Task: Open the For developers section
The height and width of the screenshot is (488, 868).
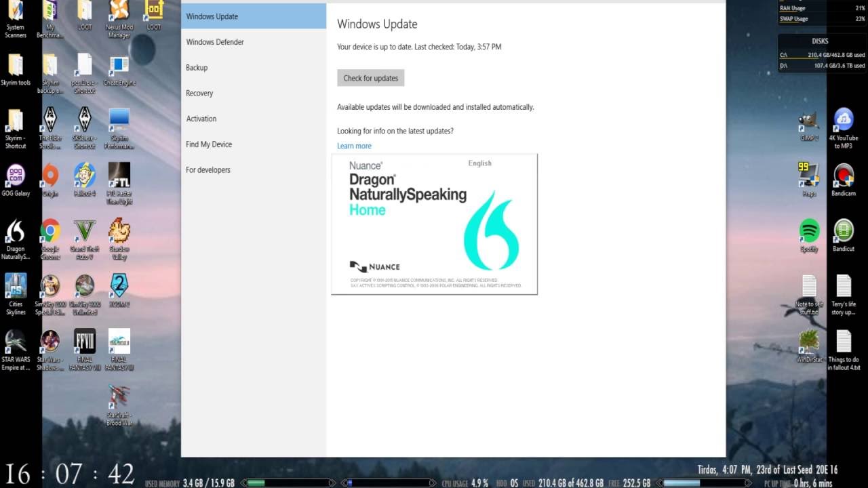Action: pos(254,170)
